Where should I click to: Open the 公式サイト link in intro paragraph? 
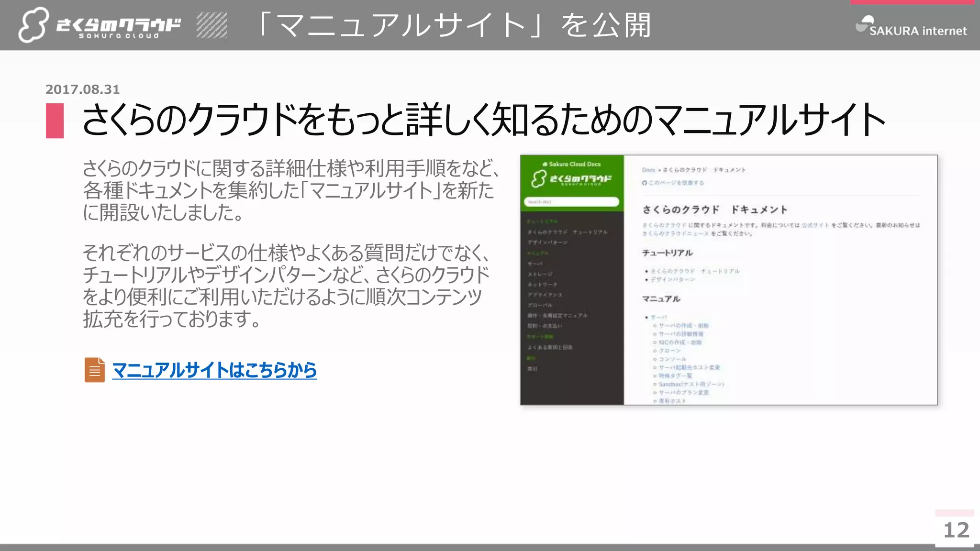tap(816, 225)
